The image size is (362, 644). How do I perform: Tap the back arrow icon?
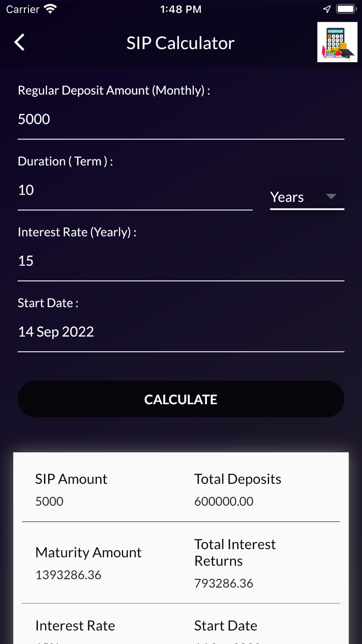20,42
